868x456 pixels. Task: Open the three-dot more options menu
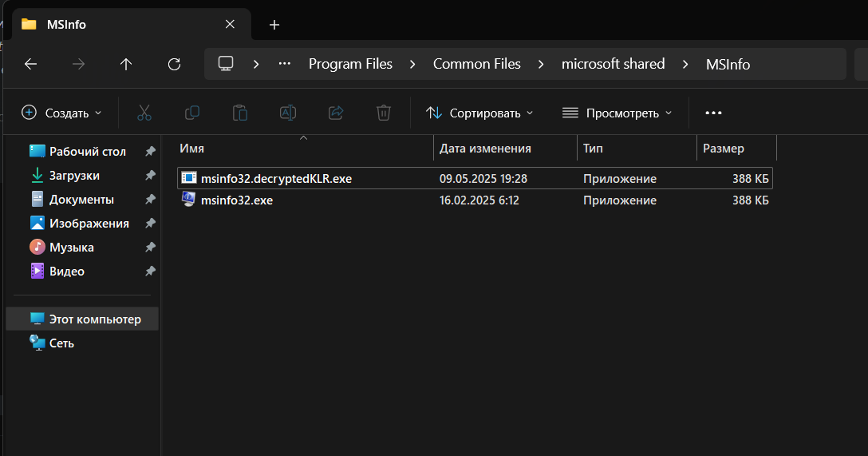pyautogui.click(x=713, y=113)
